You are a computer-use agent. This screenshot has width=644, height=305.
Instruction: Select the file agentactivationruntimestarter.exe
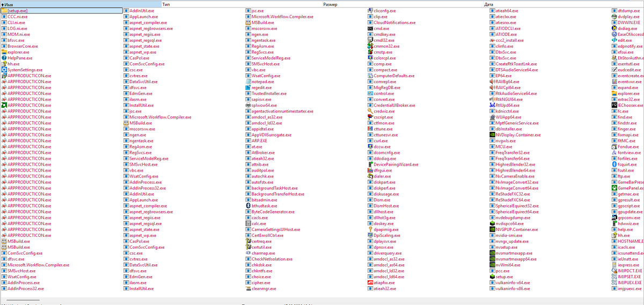282,111
